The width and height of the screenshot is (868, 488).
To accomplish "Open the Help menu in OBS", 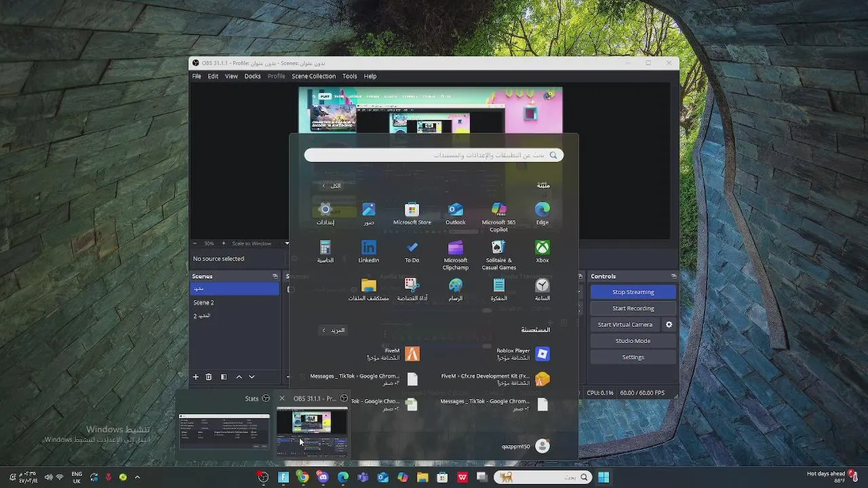I will pos(370,76).
